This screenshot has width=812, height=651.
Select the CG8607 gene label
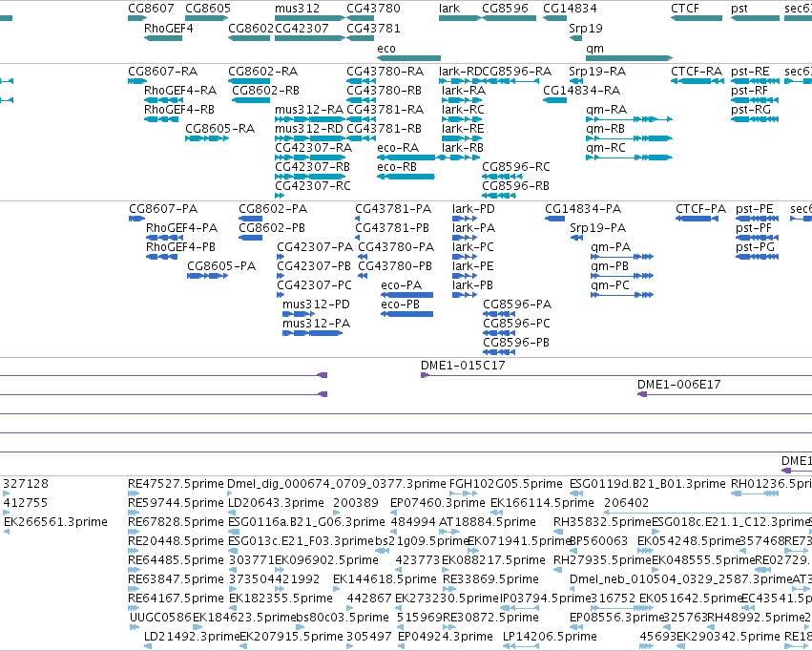(151, 9)
